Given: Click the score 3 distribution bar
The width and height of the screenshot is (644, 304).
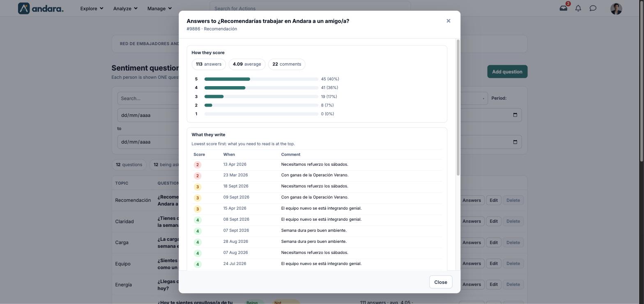Looking at the screenshot, I should (x=261, y=97).
